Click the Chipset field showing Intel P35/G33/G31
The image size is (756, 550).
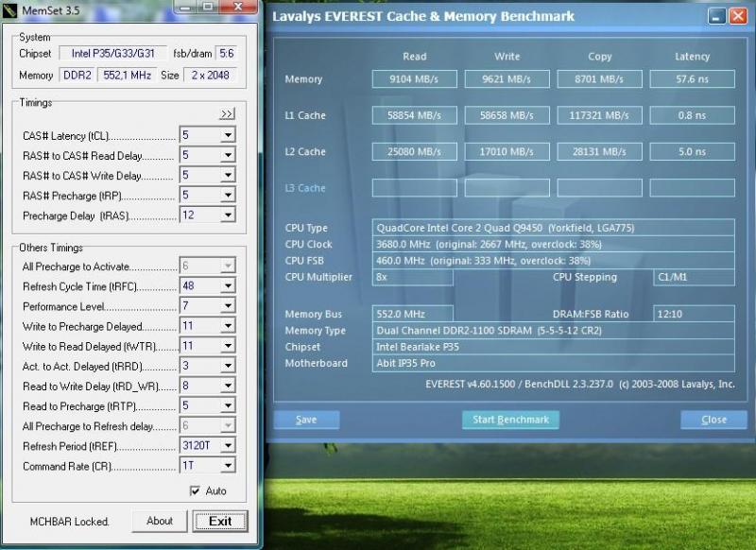tap(112, 53)
